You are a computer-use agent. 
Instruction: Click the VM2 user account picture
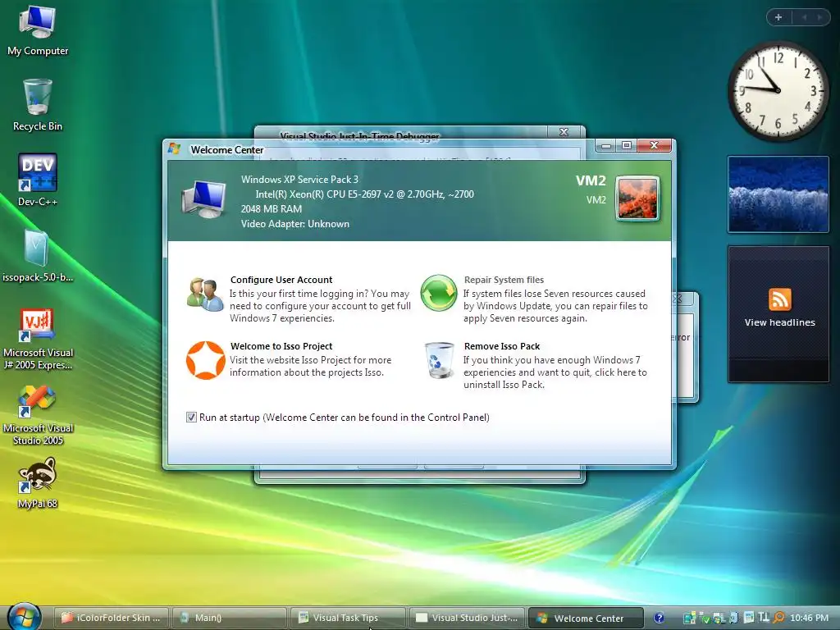[637, 199]
